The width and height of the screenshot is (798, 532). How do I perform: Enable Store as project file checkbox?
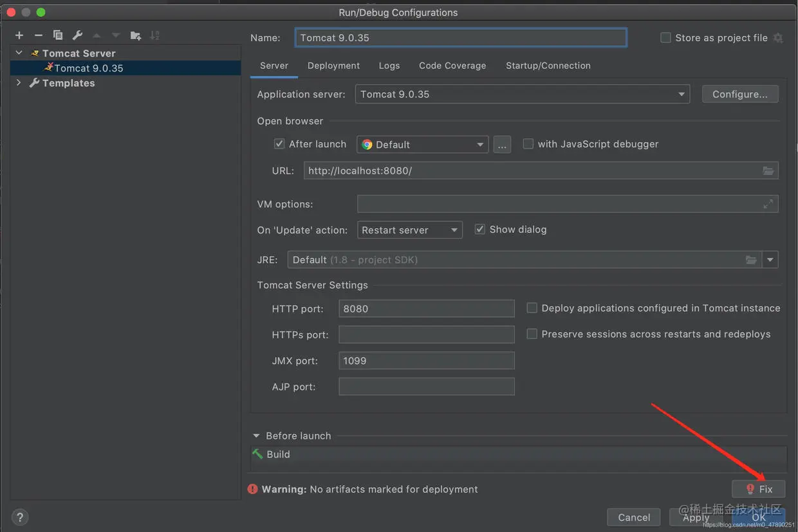coord(665,38)
